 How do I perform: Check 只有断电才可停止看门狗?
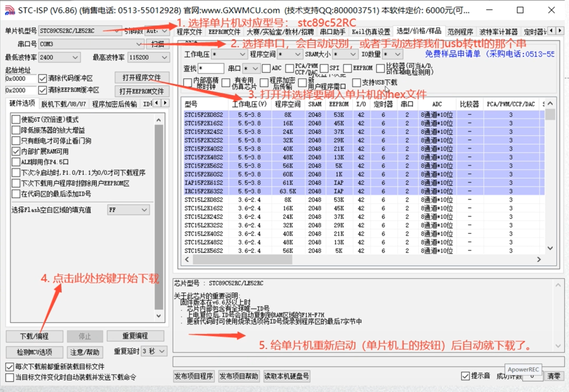tap(16, 141)
